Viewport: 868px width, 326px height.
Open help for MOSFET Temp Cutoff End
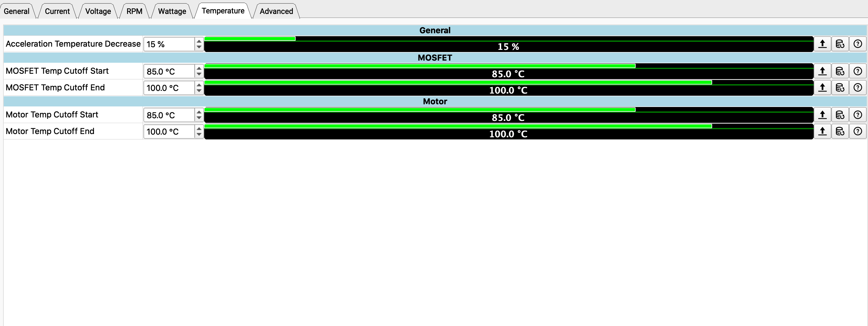point(858,88)
